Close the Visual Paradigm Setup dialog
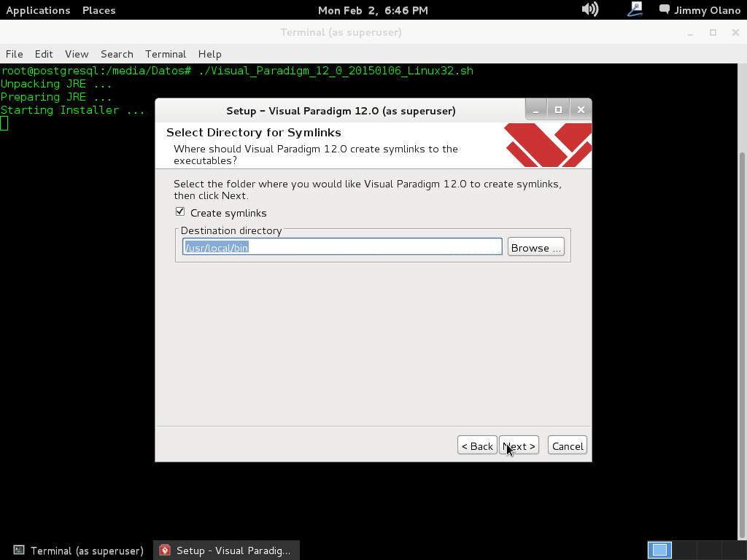 coord(581,110)
